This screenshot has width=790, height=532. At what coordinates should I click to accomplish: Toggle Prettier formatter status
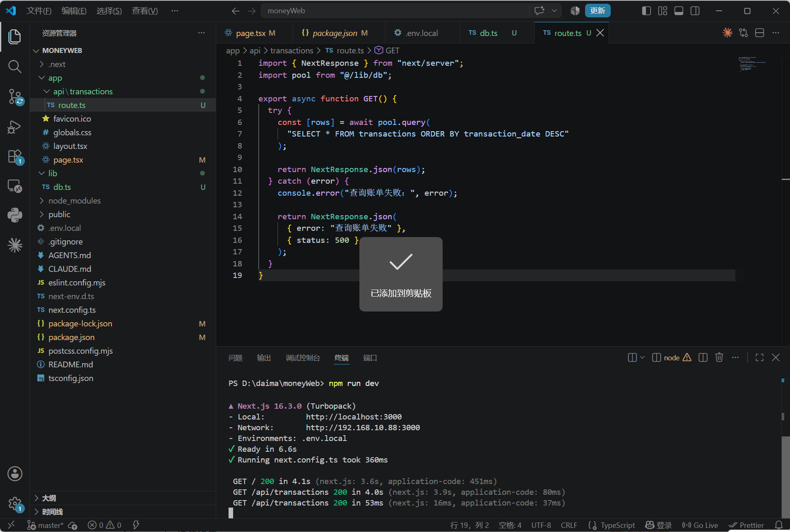(747, 525)
